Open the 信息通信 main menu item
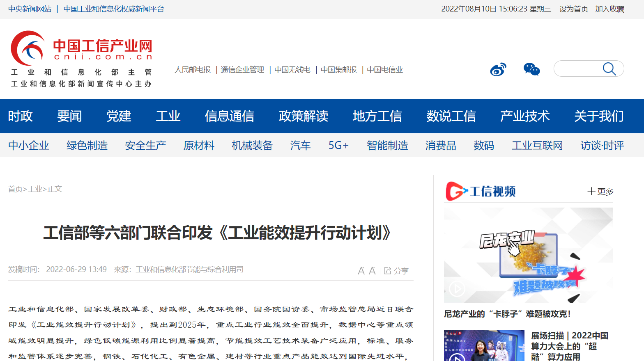Screen dimensions: 644x361 [x=229, y=116]
